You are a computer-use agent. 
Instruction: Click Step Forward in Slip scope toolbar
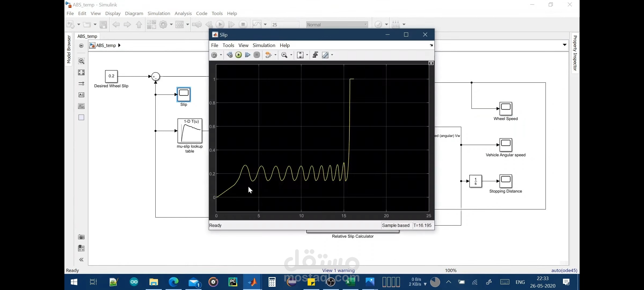pos(248,55)
